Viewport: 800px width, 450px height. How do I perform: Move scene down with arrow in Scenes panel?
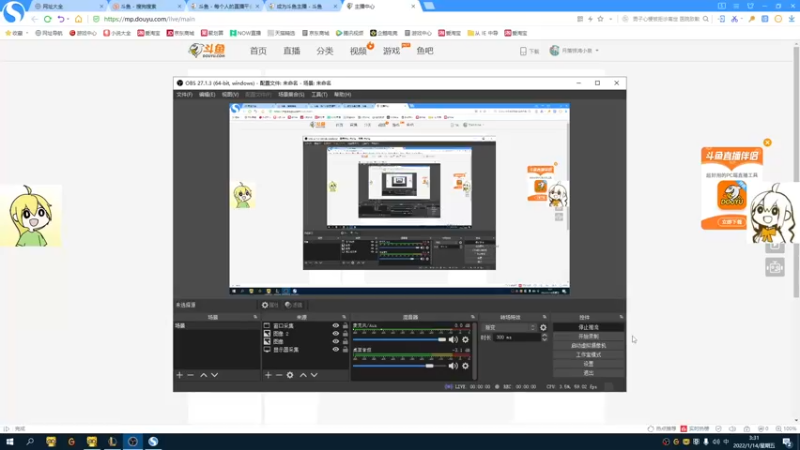pos(215,375)
